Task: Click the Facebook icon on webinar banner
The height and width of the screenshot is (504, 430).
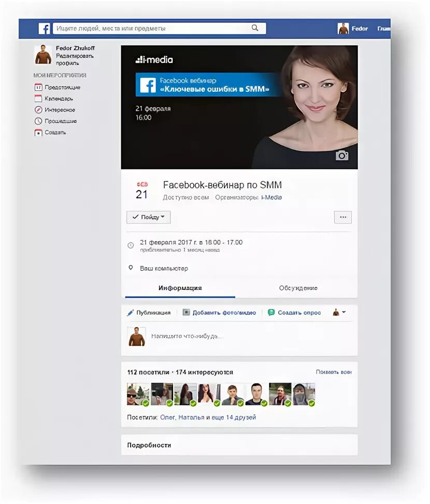Action: [x=148, y=85]
